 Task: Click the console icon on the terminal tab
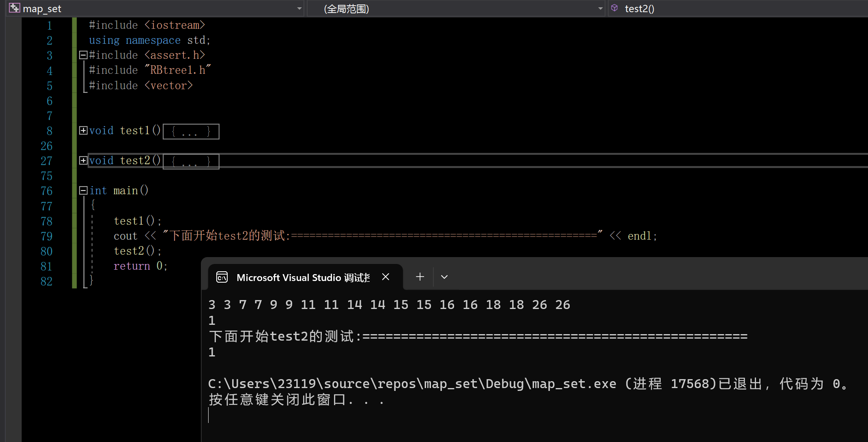point(222,277)
